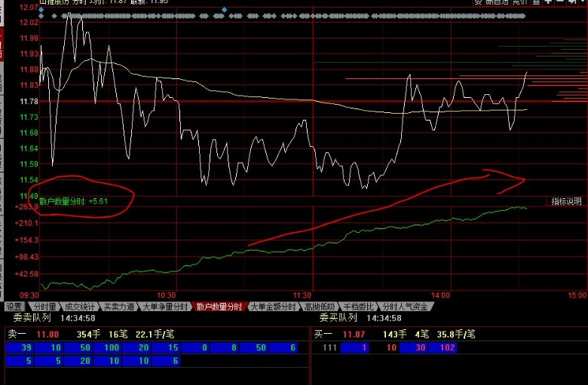Click the 指标说明 indicator description button
Screen dimensions: 588x385
pos(565,201)
